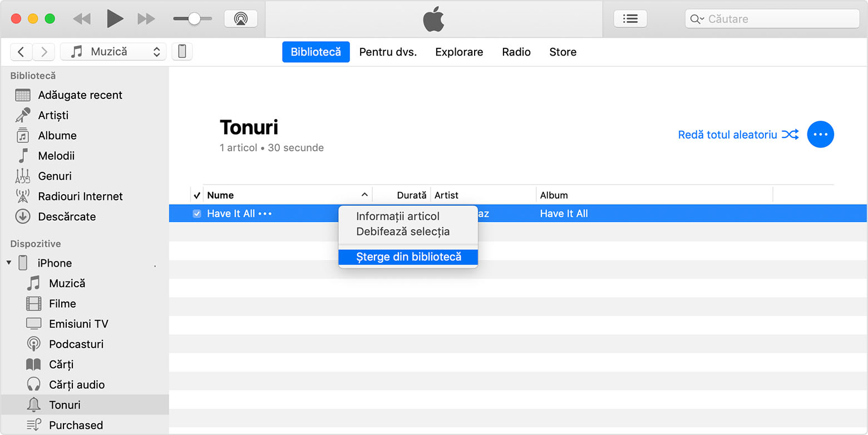Open the AirPlay output button
Screen dimensions: 868x435
241,19
